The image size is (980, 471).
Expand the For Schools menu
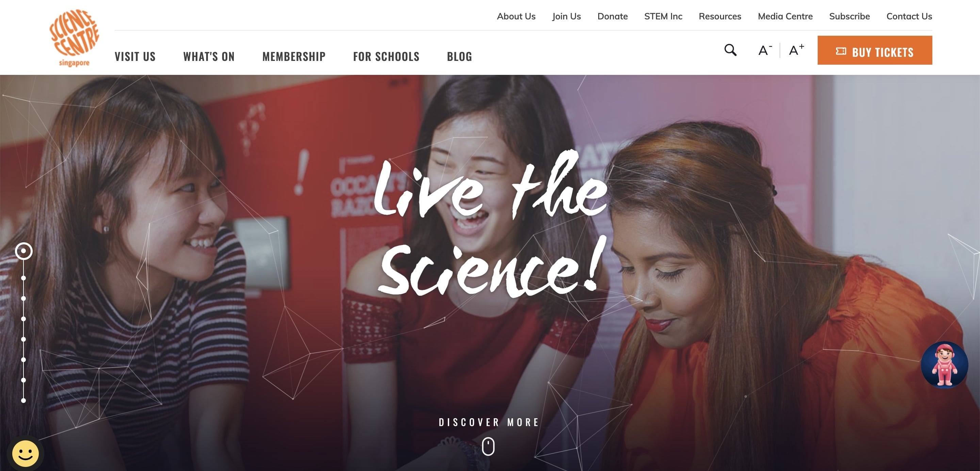pyautogui.click(x=386, y=57)
